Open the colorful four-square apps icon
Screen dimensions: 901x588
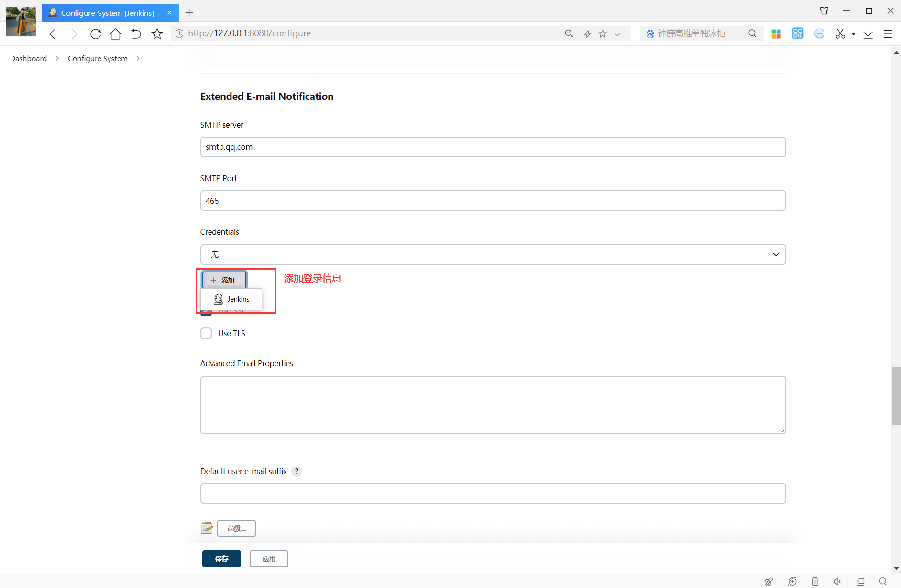coord(776,33)
